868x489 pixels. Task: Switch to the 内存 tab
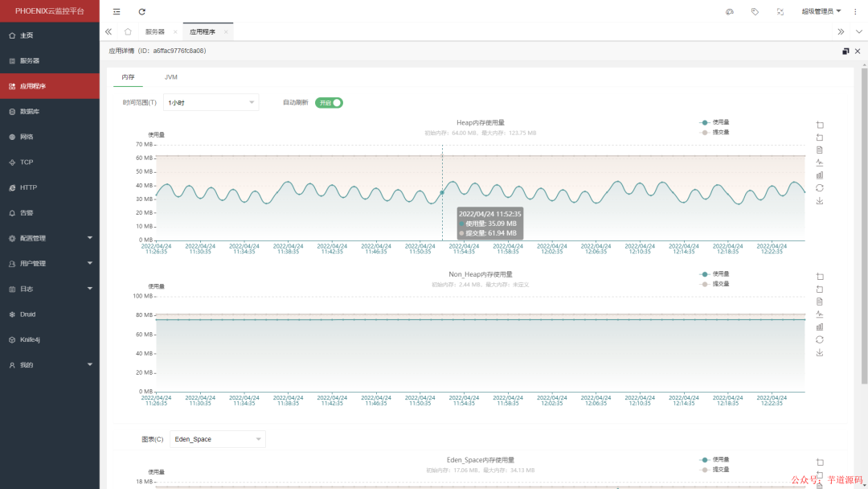(128, 77)
